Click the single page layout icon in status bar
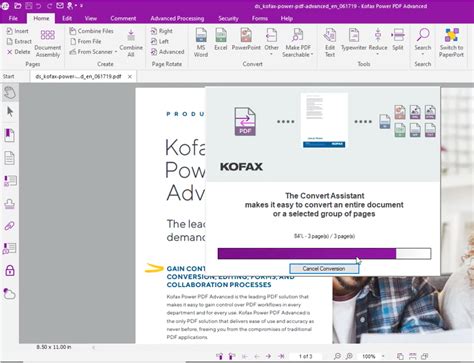474x363 pixels. click(400, 356)
